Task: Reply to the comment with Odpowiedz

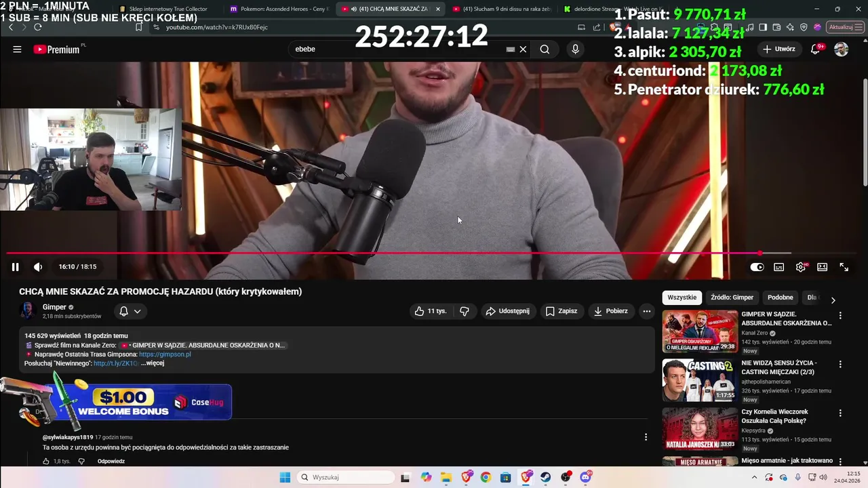Action: click(111, 462)
